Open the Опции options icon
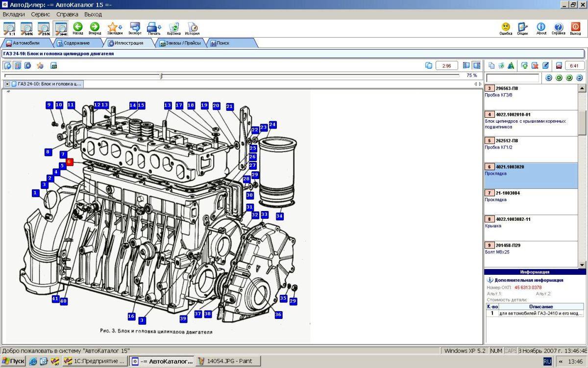The height and width of the screenshot is (368, 588). tap(522, 28)
